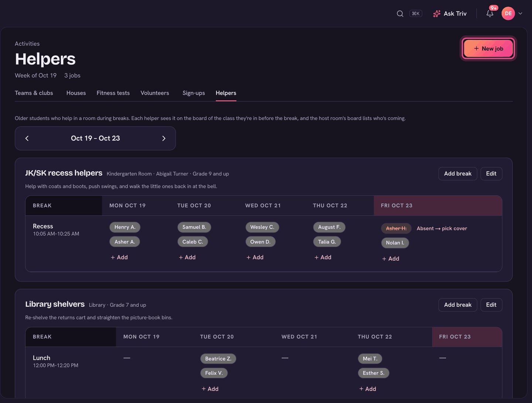Switch to the Teams & clubs tab

34,93
